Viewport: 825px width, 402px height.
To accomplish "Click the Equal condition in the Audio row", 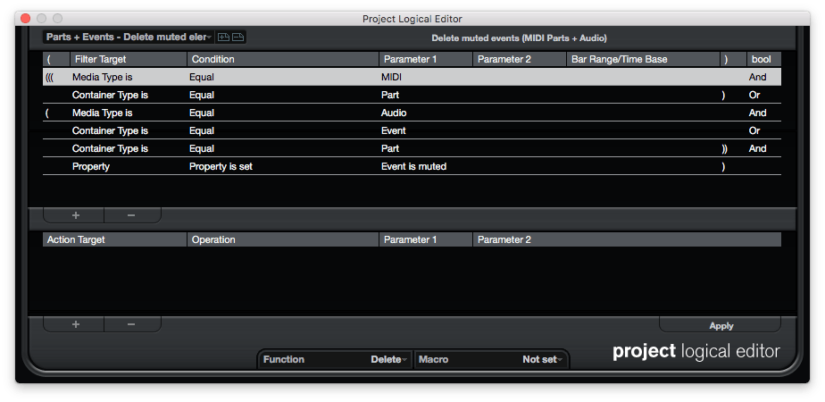I will [202, 113].
